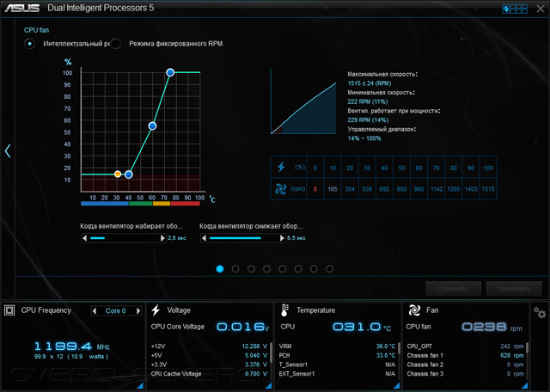Click the spin-down time slider bar
550x392 pixels.
(x=243, y=238)
